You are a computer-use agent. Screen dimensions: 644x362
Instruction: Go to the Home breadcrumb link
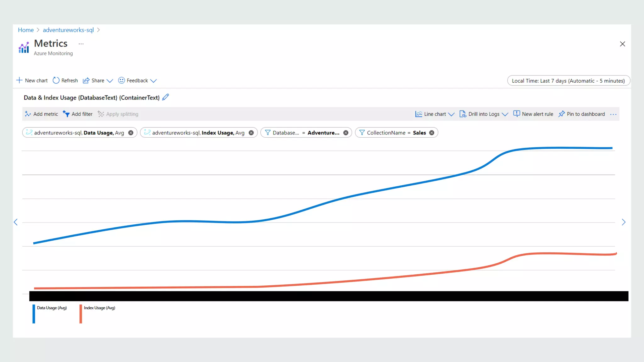pyautogui.click(x=26, y=30)
